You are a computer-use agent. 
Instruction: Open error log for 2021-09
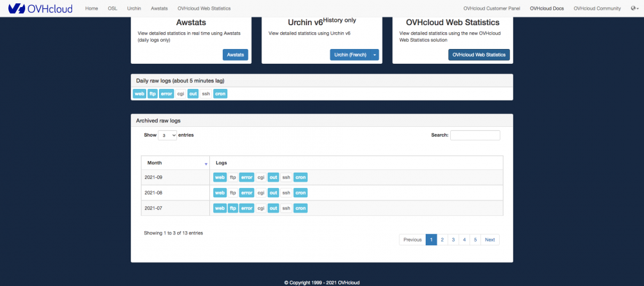pyautogui.click(x=247, y=178)
